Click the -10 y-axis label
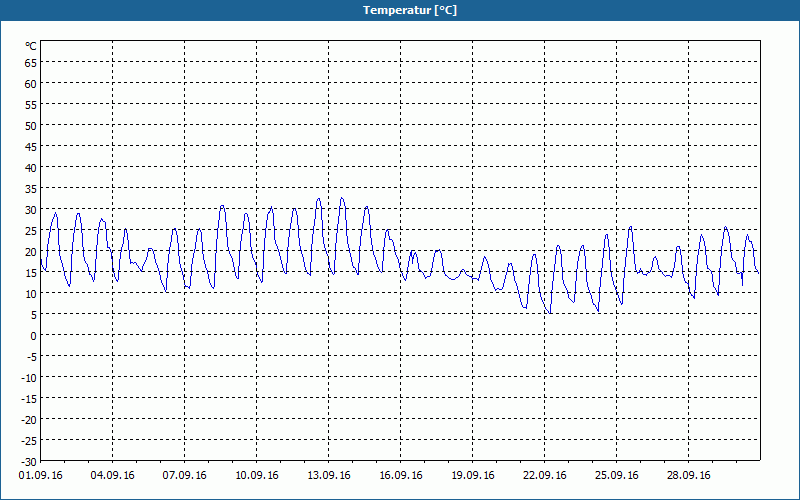Viewport: 800px width, 500px height. [x=29, y=378]
